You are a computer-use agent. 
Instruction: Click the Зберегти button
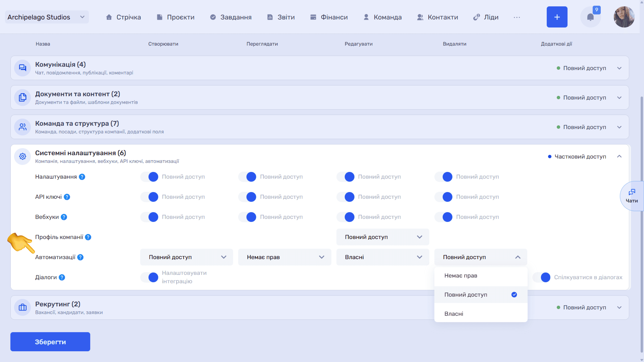coord(50,342)
